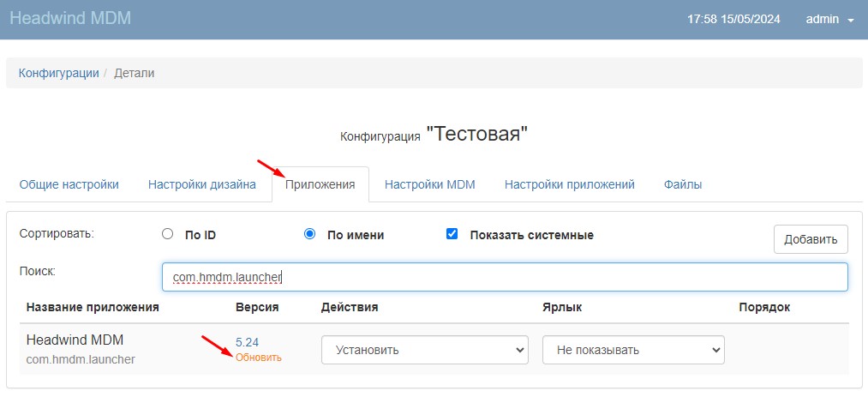Go to Конфигурации breadcrumb link
The height and width of the screenshot is (409, 868).
[58, 73]
